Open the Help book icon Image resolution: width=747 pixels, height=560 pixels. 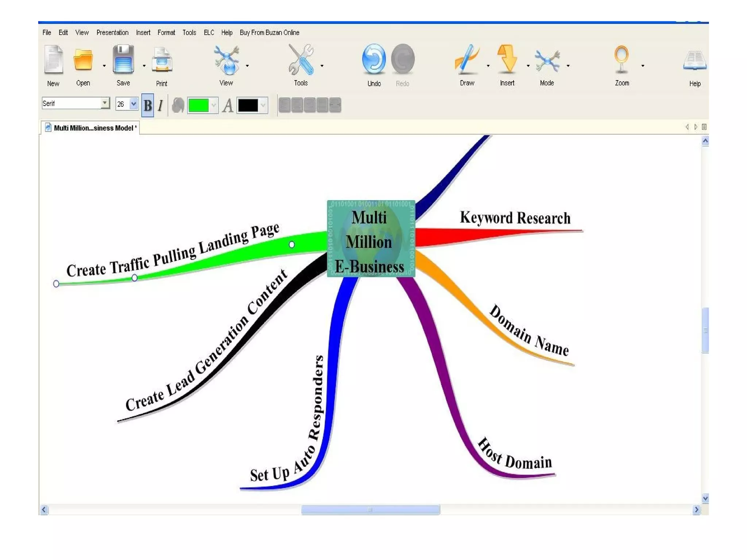[x=694, y=60]
